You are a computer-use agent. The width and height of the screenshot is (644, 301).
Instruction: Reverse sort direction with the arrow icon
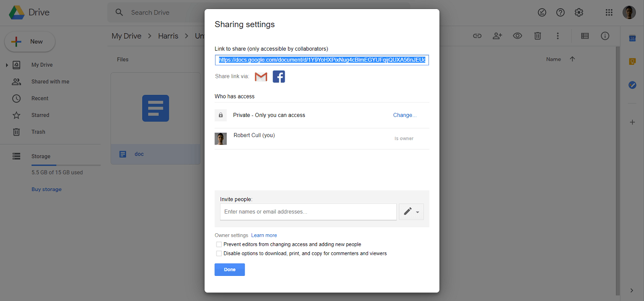[572, 59]
